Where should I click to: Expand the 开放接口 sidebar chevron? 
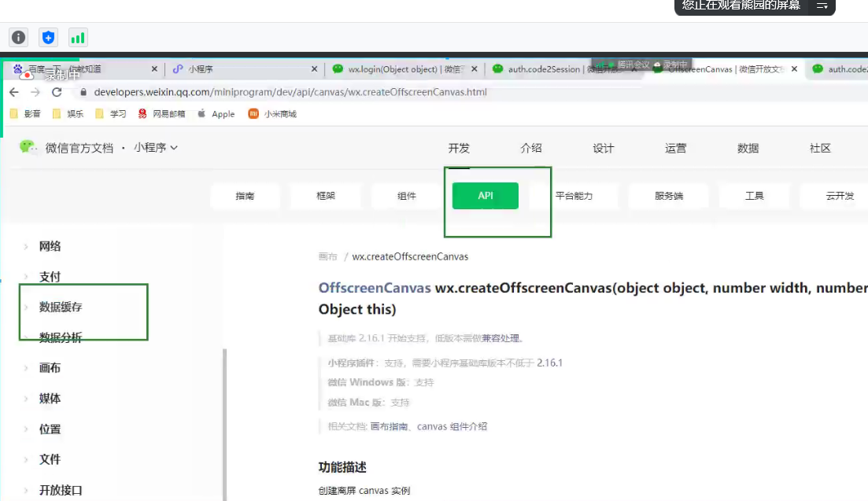pos(26,491)
